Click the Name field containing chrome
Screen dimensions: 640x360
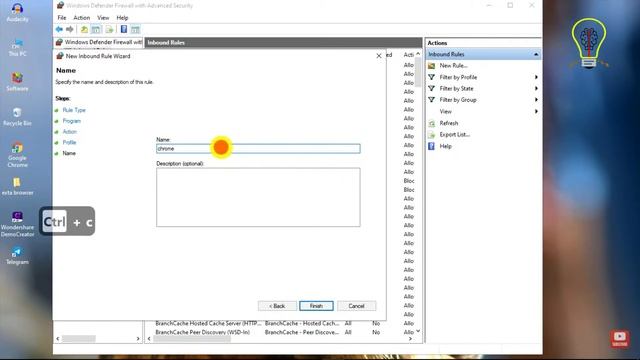coord(258,149)
